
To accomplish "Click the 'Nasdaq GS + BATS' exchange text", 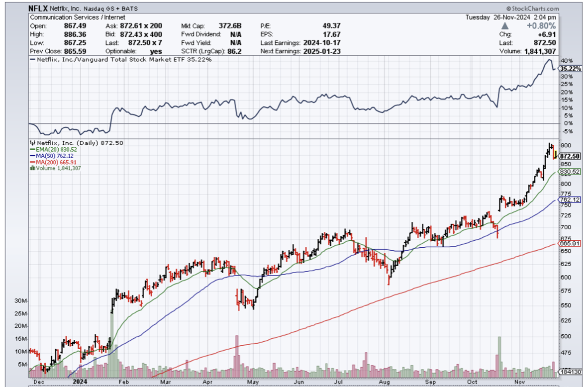I will pyautogui.click(x=110, y=8).
